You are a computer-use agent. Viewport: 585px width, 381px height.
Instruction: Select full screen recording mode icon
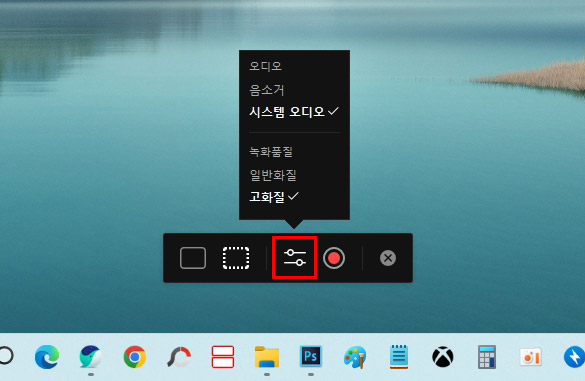(x=193, y=258)
